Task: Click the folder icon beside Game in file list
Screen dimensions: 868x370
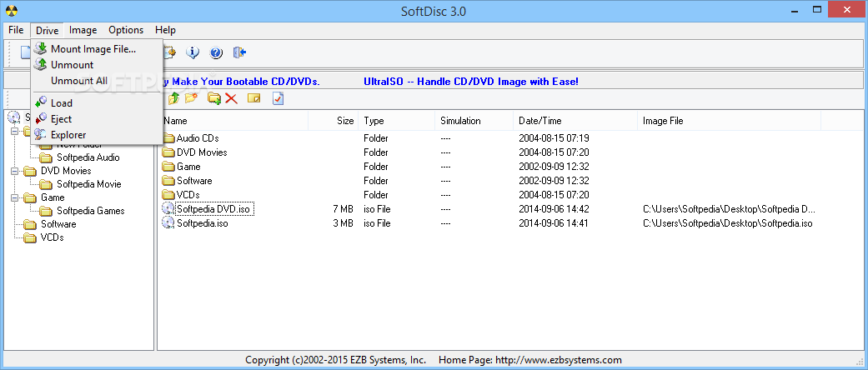Action: point(168,167)
